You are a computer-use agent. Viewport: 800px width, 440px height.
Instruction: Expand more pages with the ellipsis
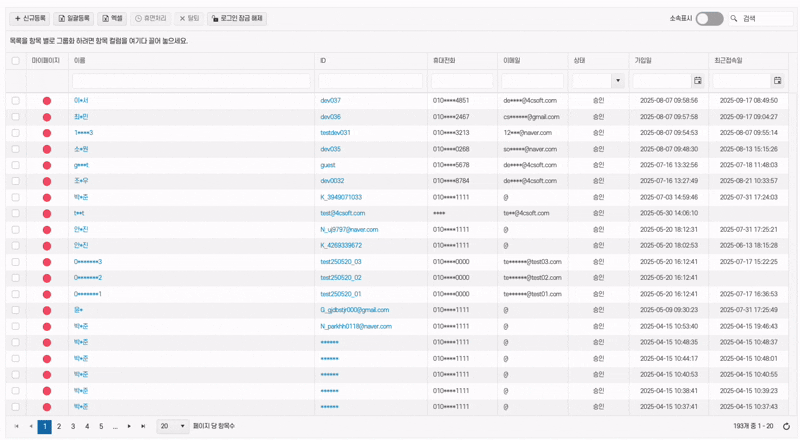click(115, 426)
